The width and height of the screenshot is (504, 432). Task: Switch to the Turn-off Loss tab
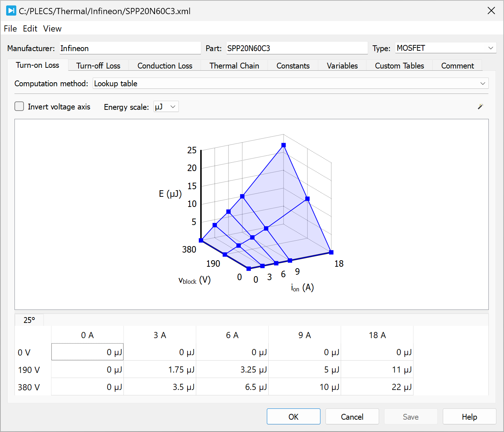click(98, 66)
